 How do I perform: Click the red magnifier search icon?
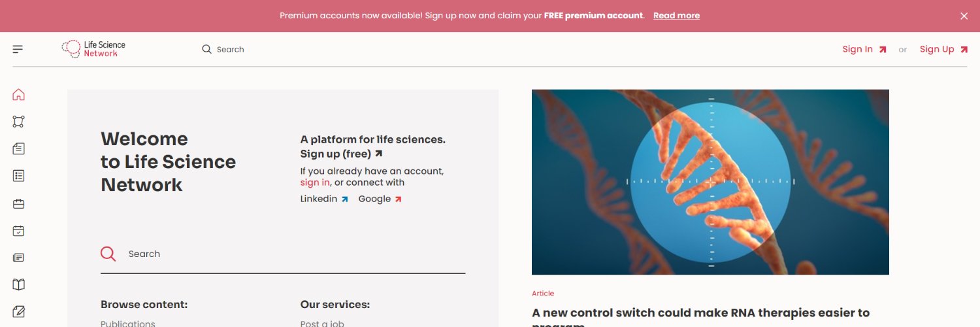tap(108, 254)
